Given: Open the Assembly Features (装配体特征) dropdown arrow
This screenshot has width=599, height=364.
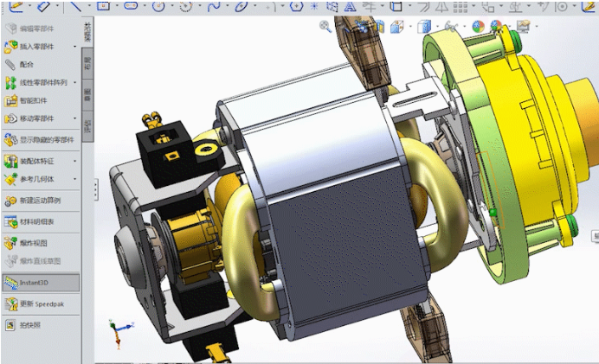Looking at the screenshot, I should [x=74, y=161].
